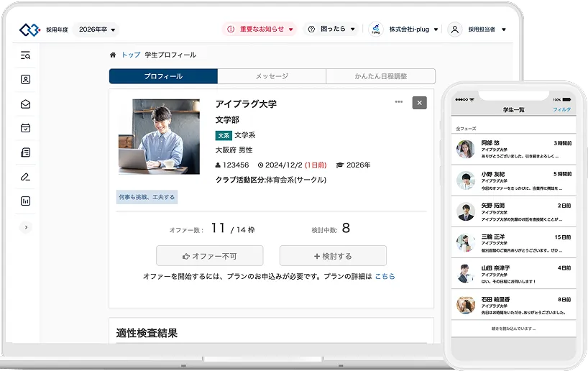Expand the 重要なお知らせ dropdown
The image size is (588, 371).
[x=260, y=29]
